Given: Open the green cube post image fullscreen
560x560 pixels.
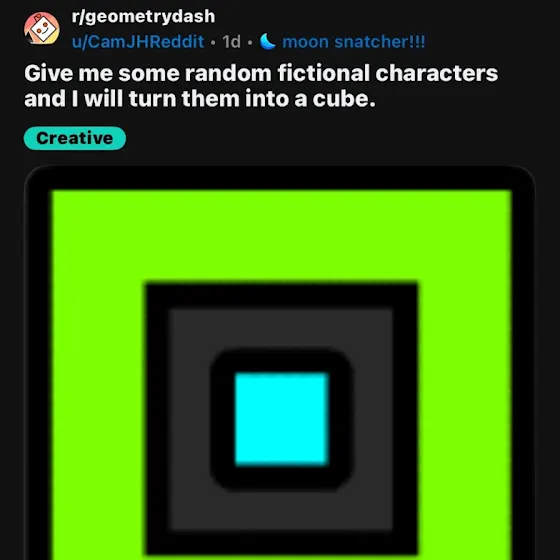Looking at the screenshot, I should (x=280, y=363).
